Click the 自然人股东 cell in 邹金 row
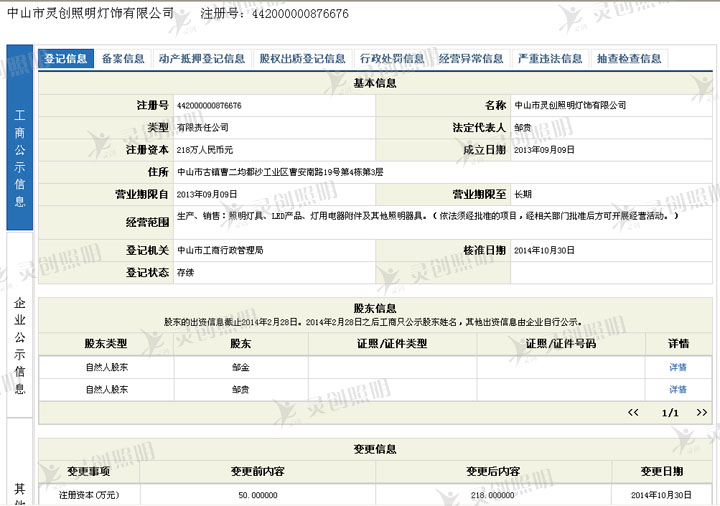Screen dimensions: 720x506 coord(107,367)
